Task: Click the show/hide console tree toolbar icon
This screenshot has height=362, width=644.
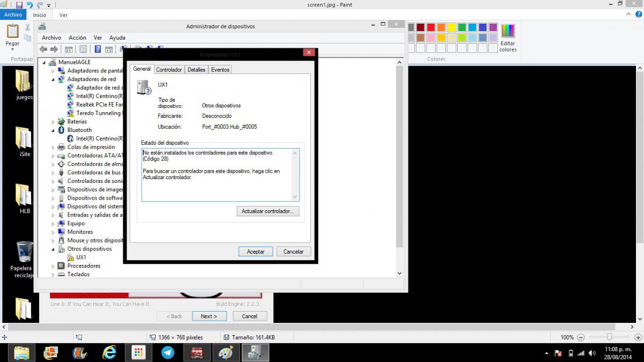Action: [x=69, y=49]
